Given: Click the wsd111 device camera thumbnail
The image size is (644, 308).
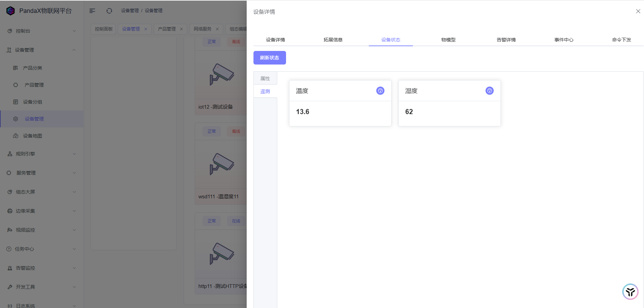Looking at the screenshot, I should pos(221,164).
